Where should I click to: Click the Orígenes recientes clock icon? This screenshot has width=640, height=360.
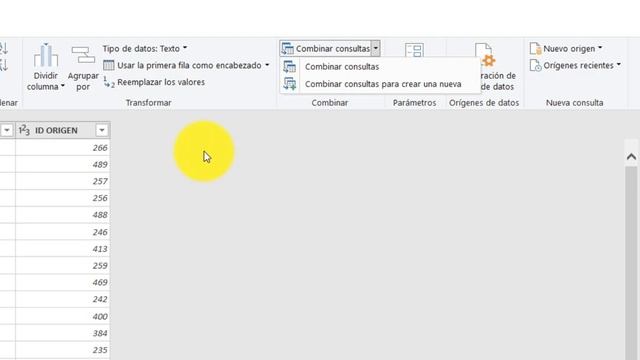point(535,65)
